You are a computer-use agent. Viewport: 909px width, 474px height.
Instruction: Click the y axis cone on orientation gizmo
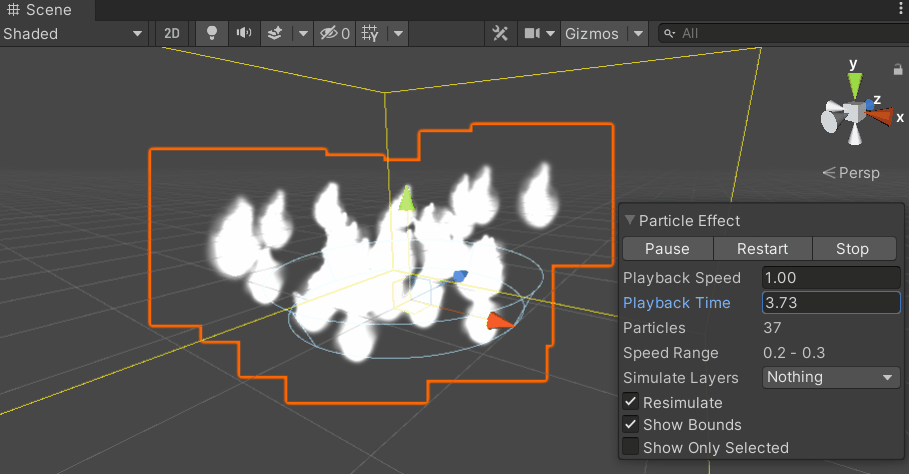point(855,84)
